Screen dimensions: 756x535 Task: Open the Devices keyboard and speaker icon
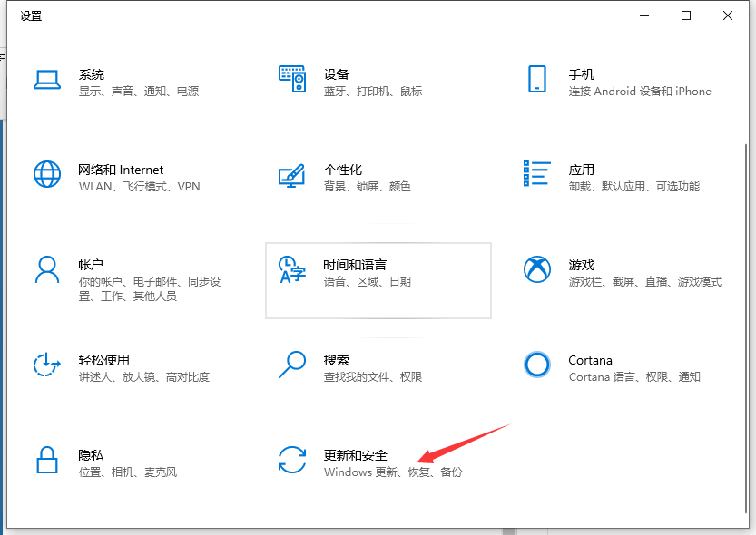[291, 80]
